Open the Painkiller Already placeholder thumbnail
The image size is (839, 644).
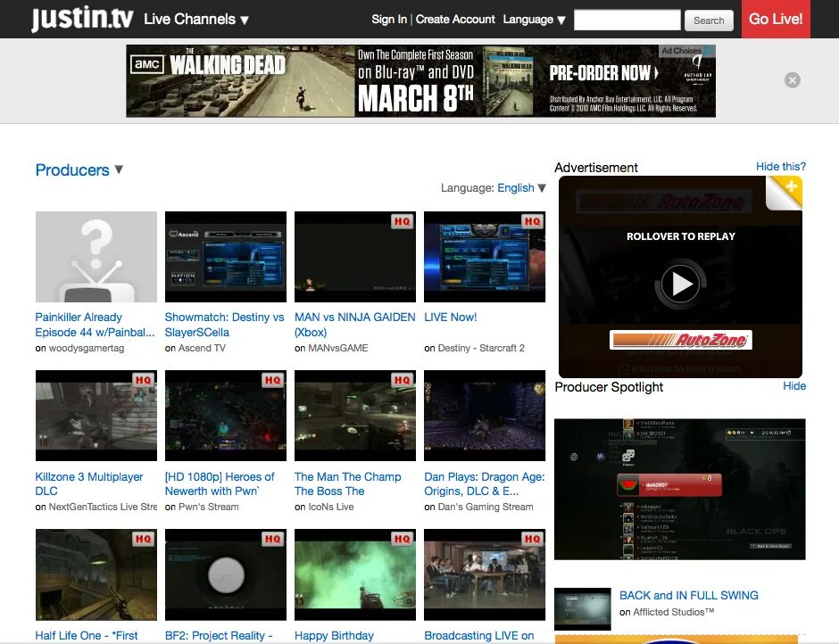coord(96,257)
